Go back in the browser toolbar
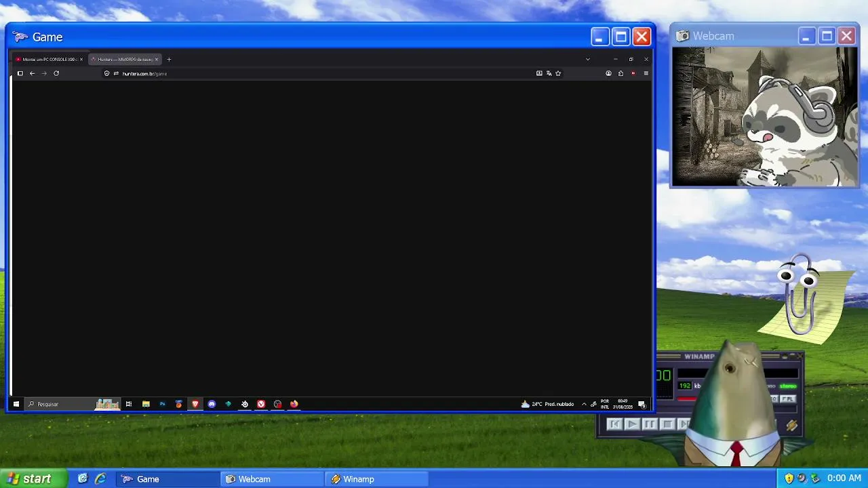This screenshot has width=868, height=488. [32, 73]
